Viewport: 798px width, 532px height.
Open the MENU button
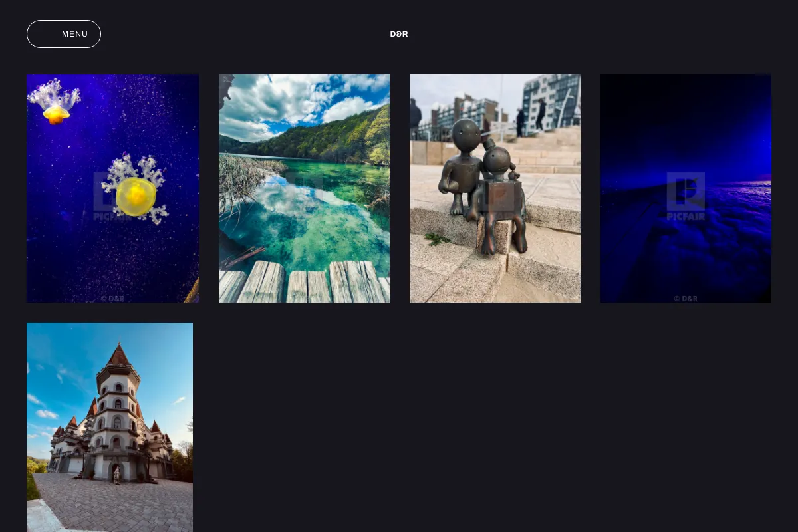(x=64, y=34)
